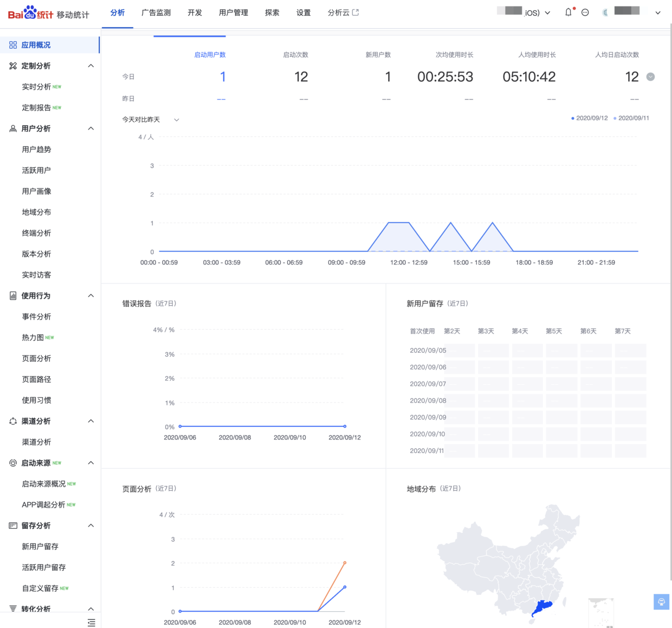Select the 人均日启动次数 metric
This screenshot has width=672, height=628.
[x=617, y=55]
